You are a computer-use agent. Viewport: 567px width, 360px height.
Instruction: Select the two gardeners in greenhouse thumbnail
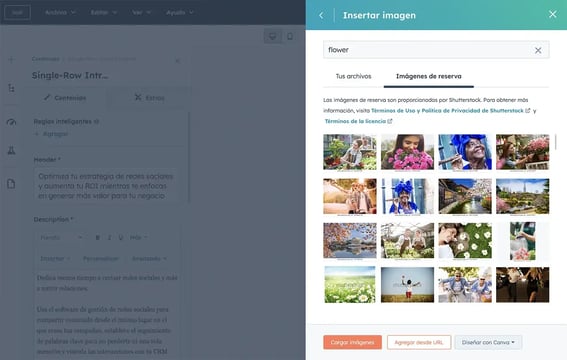coord(407,241)
